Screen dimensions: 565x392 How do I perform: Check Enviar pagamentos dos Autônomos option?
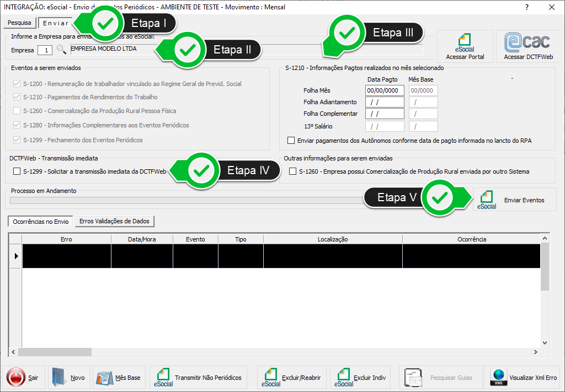pyautogui.click(x=291, y=141)
